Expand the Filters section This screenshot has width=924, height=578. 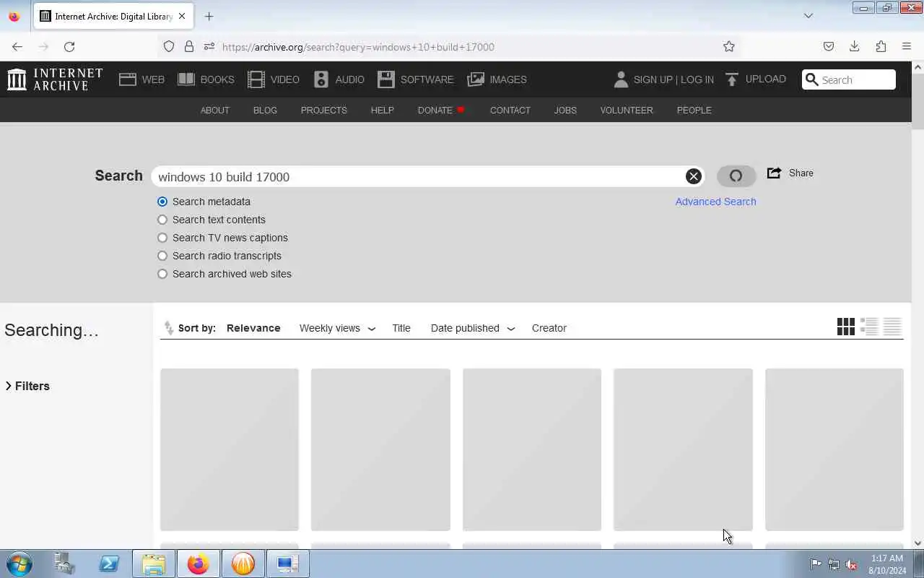27,386
